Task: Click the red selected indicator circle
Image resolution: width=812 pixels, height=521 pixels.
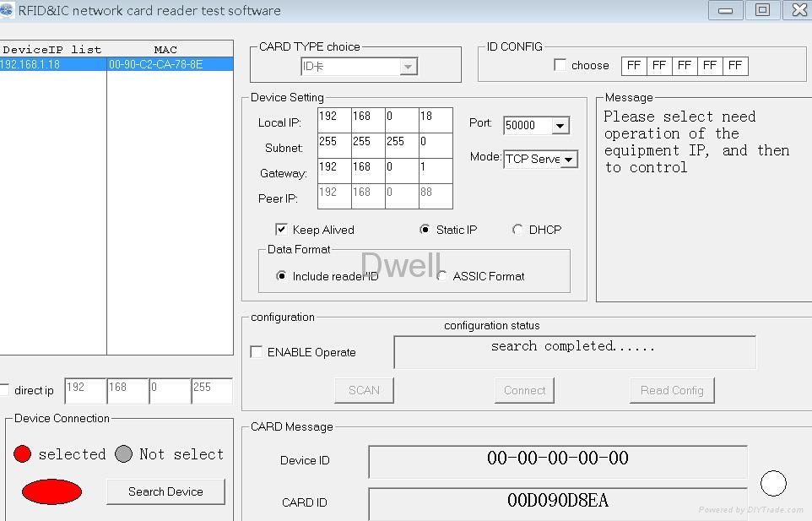Action: (22, 453)
